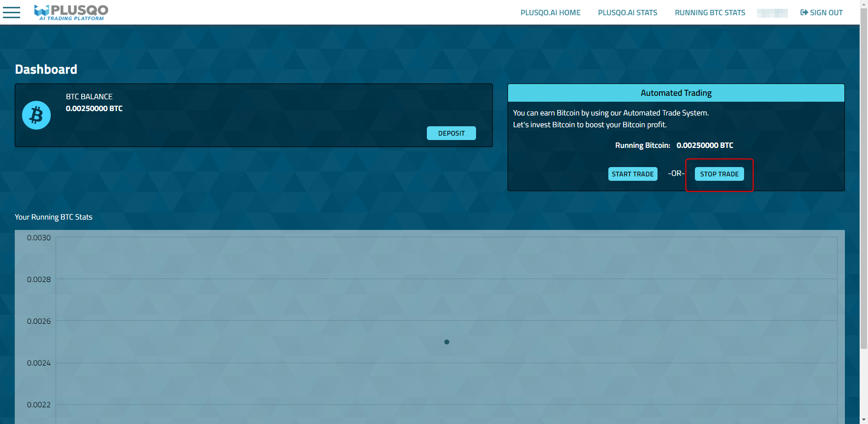
Task: Click the STOP TRADE button
Action: (x=719, y=174)
